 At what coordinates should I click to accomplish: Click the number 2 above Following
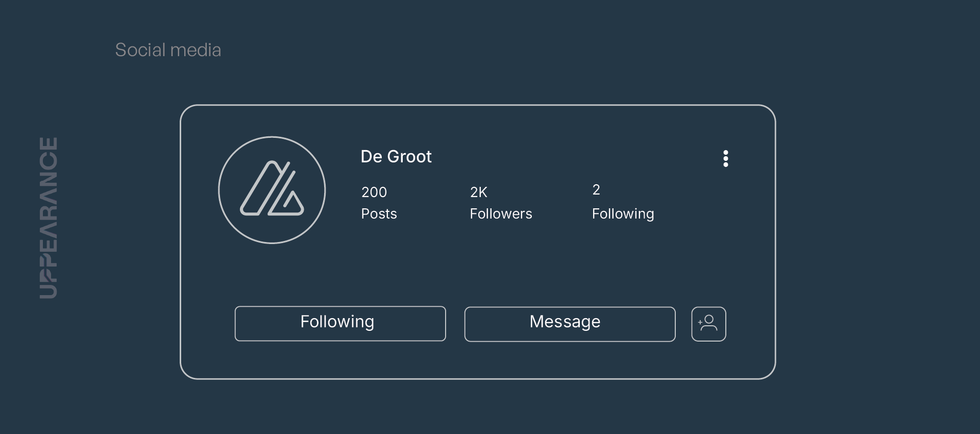click(596, 190)
